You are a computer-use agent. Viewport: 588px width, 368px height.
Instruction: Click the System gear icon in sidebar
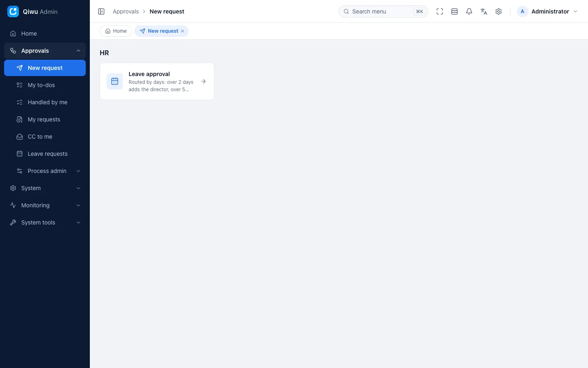[x=13, y=188]
